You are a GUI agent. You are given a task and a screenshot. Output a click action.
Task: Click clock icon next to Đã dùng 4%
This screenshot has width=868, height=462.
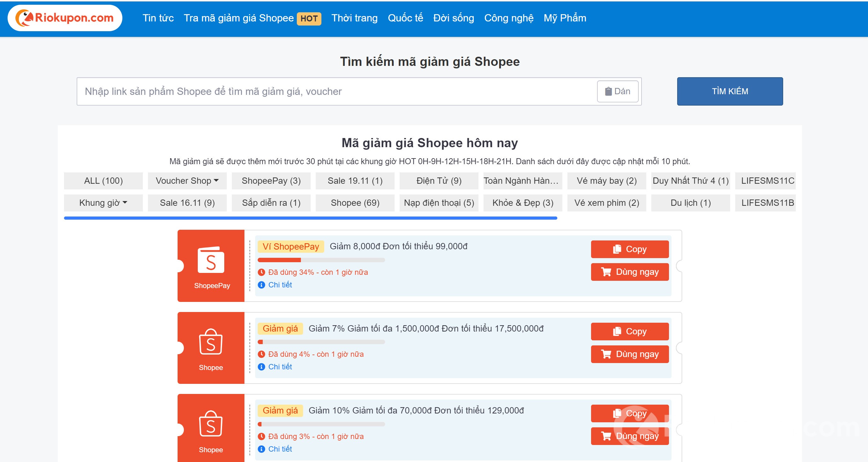(261, 354)
